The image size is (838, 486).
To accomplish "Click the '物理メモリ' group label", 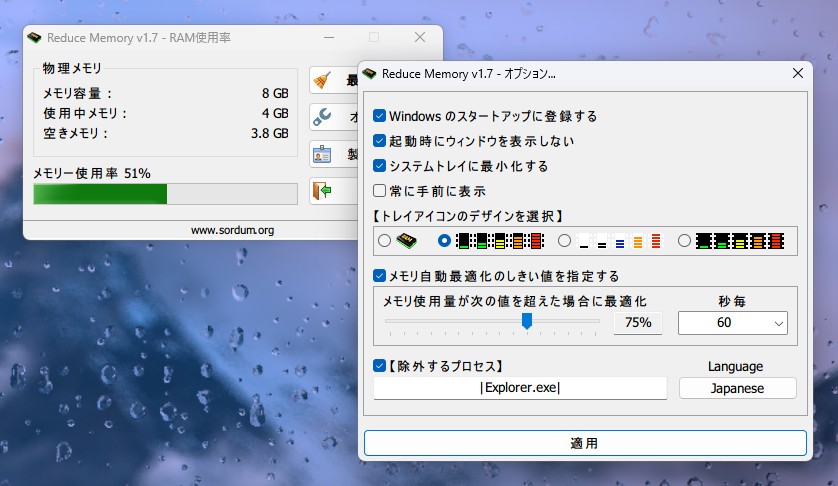I will (72, 68).
